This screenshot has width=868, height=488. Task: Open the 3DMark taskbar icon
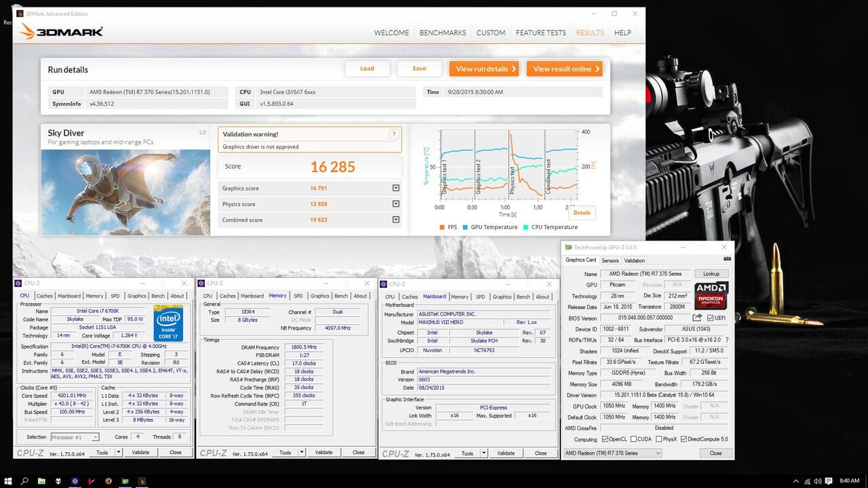coord(141,481)
